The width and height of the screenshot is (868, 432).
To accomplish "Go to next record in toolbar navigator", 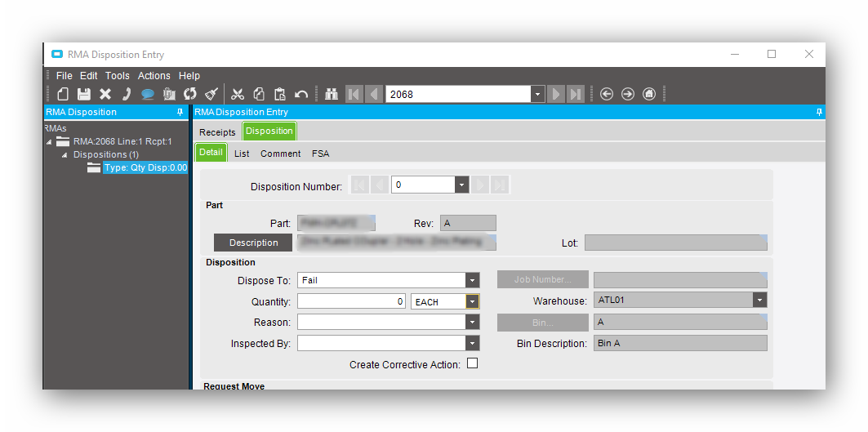I will [x=556, y=94].
